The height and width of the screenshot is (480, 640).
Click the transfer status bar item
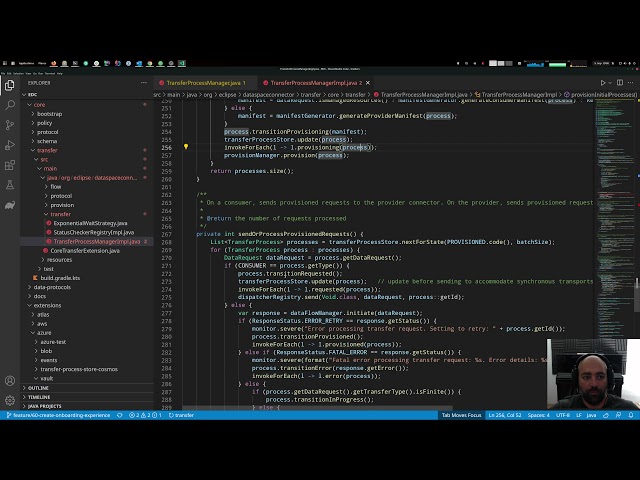pos(181,415)
